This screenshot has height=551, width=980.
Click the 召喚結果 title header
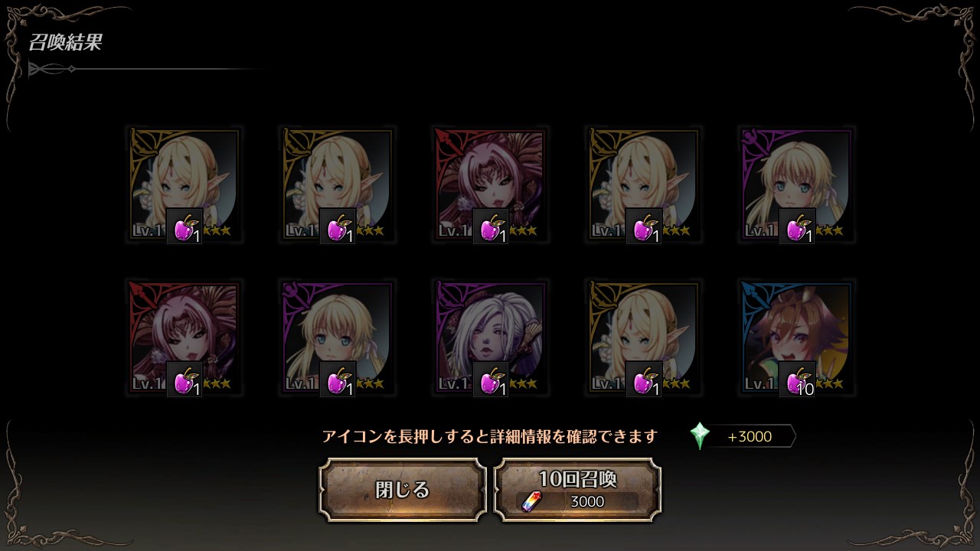65,42
